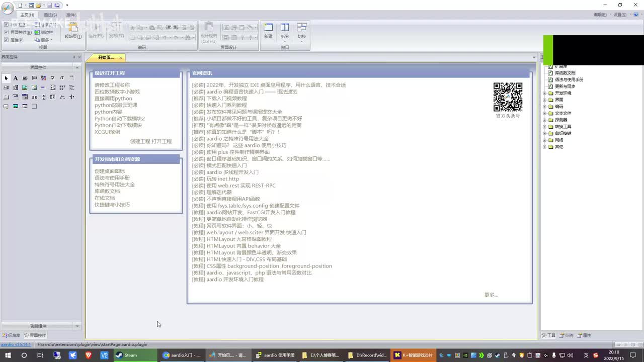Click the aardio version link in status bar
644x362 pixels.
16,344
